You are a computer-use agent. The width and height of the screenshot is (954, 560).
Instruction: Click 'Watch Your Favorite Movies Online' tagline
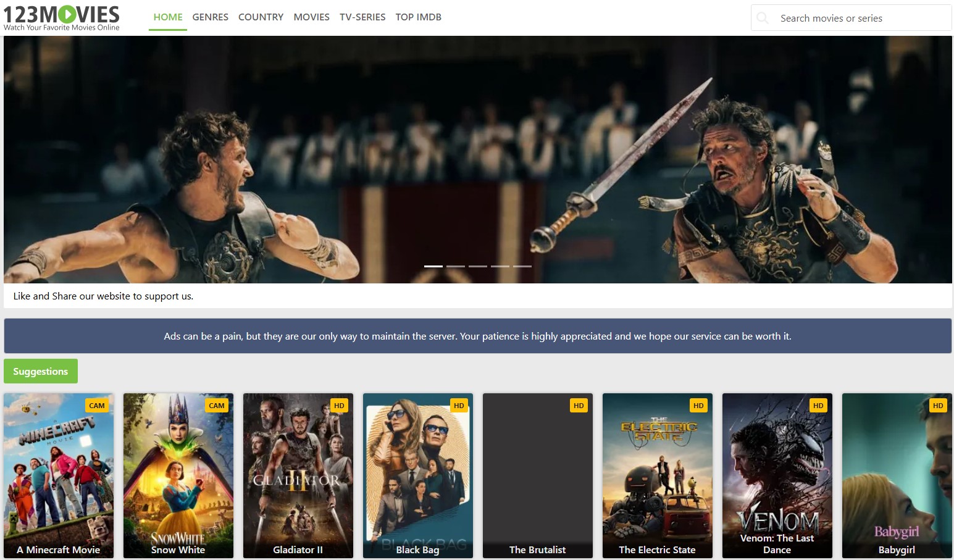coord(62,27)
